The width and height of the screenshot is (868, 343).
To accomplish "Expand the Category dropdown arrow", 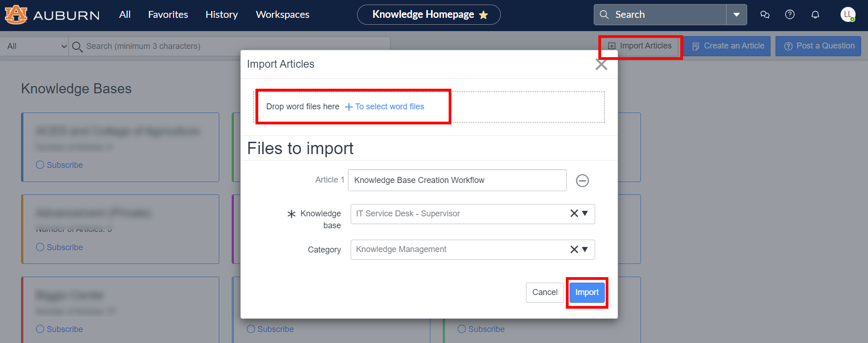I will (x=585, y=249).
